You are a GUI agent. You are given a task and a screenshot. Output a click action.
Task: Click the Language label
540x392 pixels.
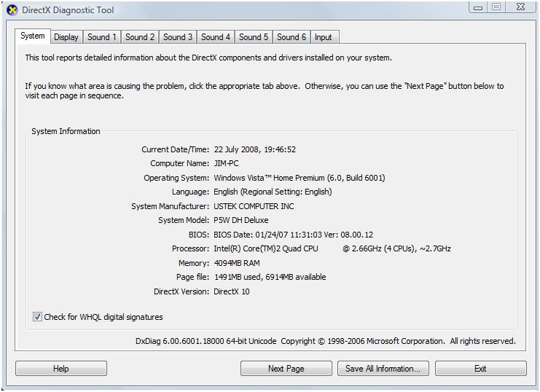(190, 192)
